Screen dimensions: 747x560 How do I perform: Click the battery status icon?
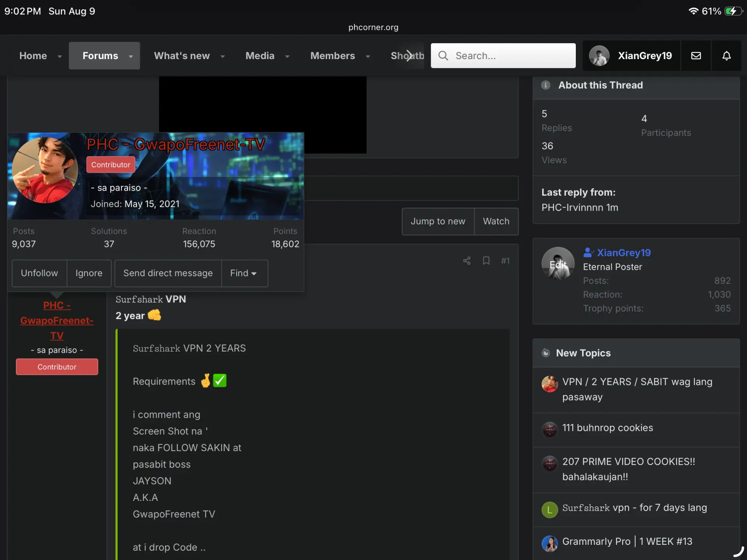(x=734, y=11)
